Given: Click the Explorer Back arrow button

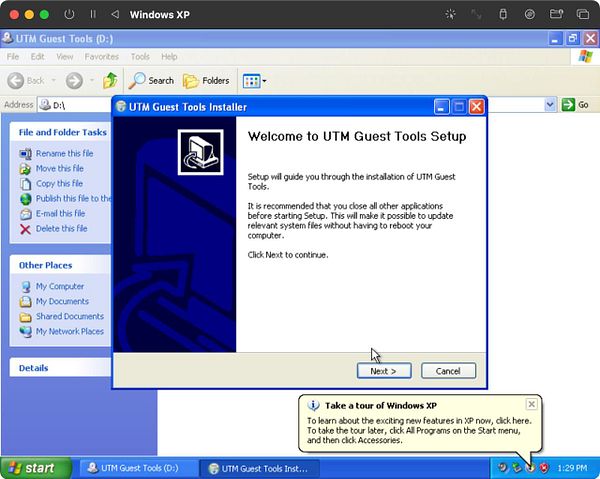Looking at the screenshot, I should click(16, 81).
